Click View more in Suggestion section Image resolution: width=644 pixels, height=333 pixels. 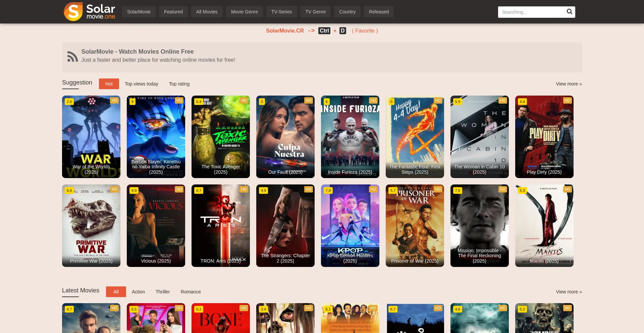pos(569,84)
